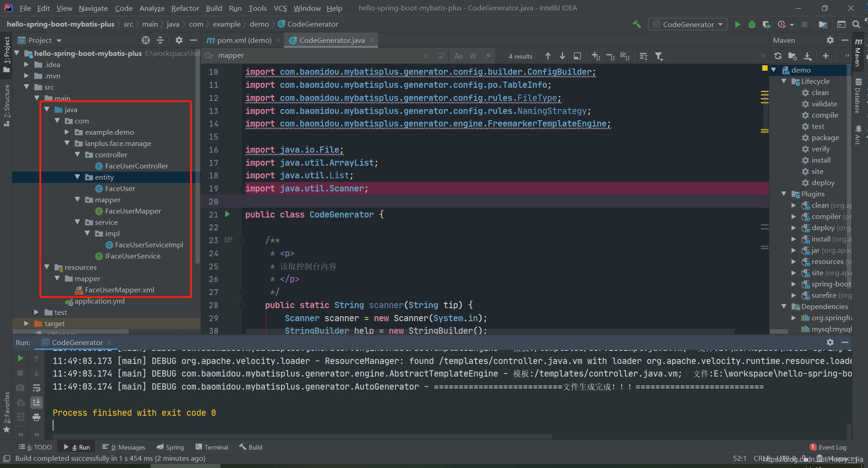Open the Build tool window
This screenshot has height=468, width=868.
click(251, 447)
